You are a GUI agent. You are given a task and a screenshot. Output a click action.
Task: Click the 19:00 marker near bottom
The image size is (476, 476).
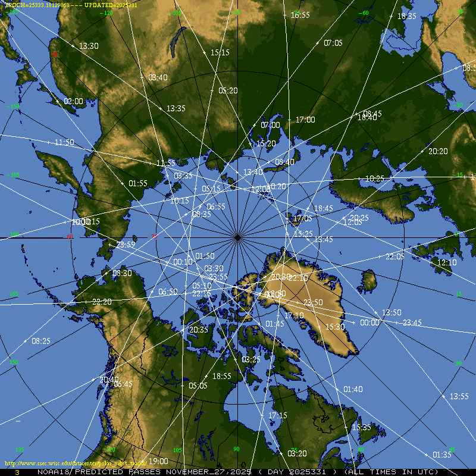pyautogui.click(x=158, y=461)
